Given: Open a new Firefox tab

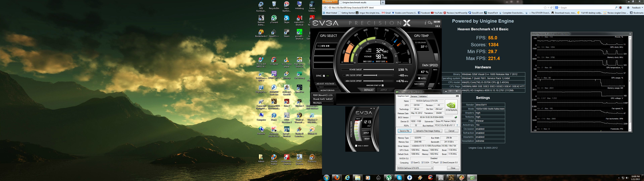Looking at the screenshot, I should point(383,3).
